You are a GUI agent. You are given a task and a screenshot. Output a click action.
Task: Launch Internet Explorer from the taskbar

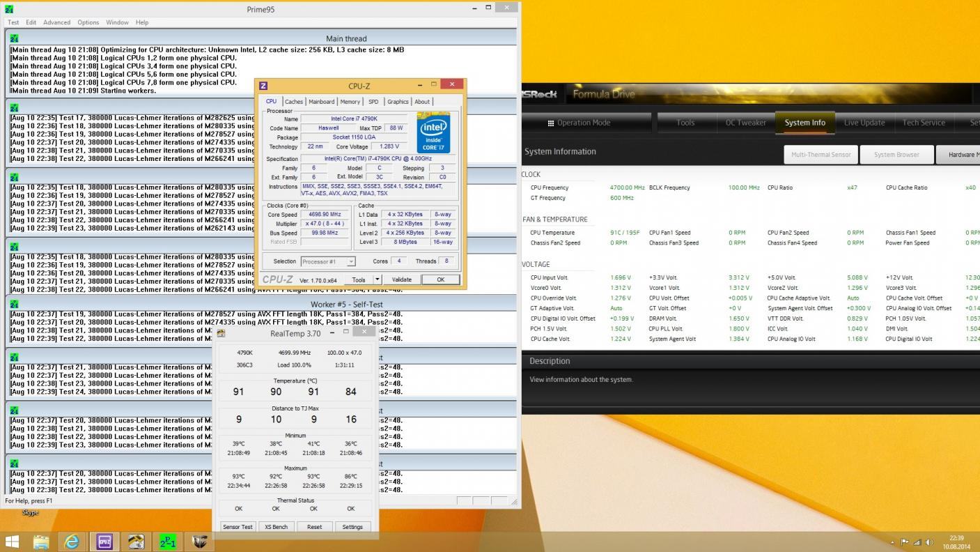72,542
